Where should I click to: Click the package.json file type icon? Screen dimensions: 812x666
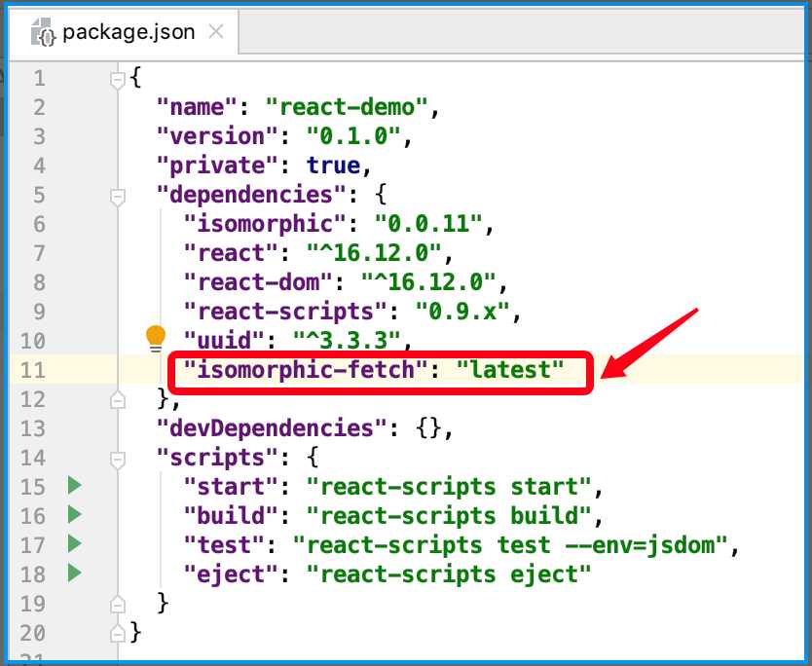point(43,33)
